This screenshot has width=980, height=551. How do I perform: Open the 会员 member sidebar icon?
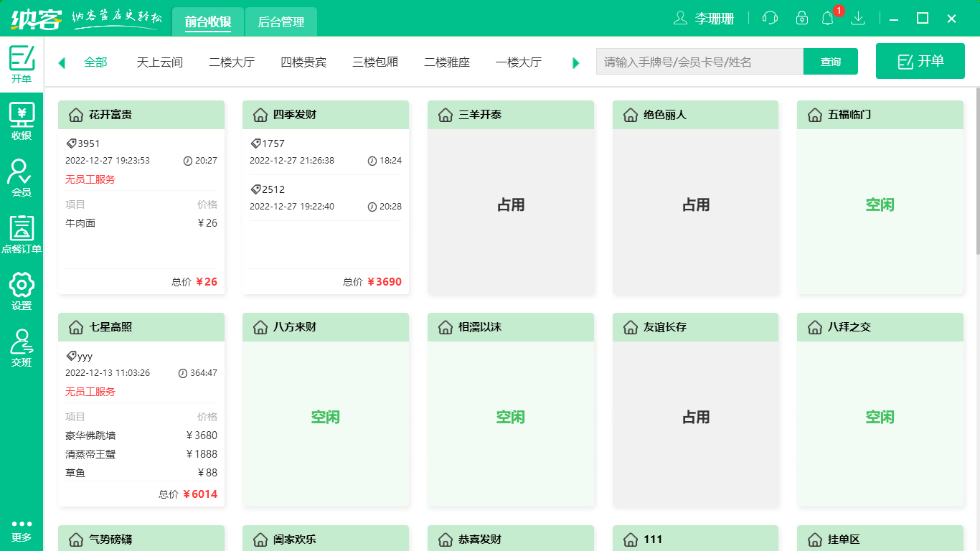(x=22, y=178)
